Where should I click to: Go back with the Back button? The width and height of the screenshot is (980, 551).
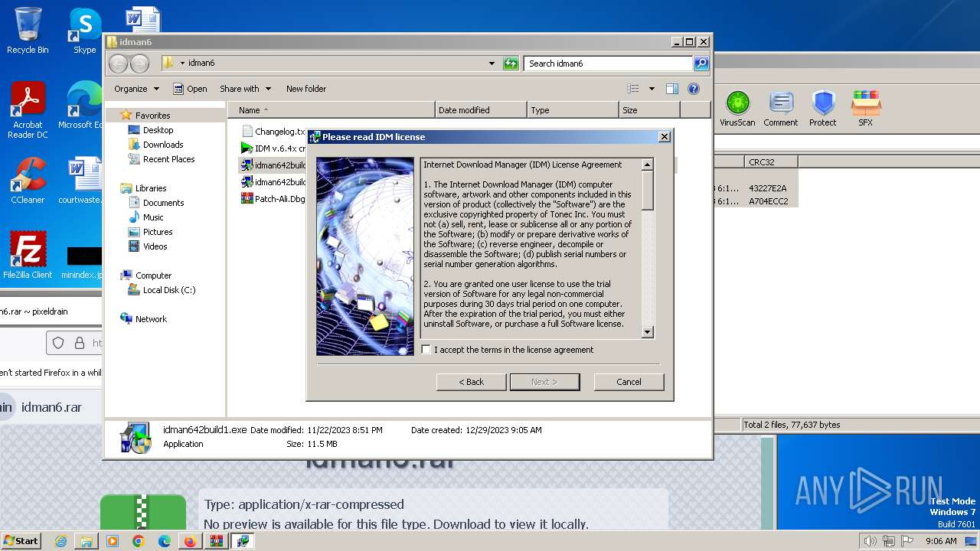point(472,382)
